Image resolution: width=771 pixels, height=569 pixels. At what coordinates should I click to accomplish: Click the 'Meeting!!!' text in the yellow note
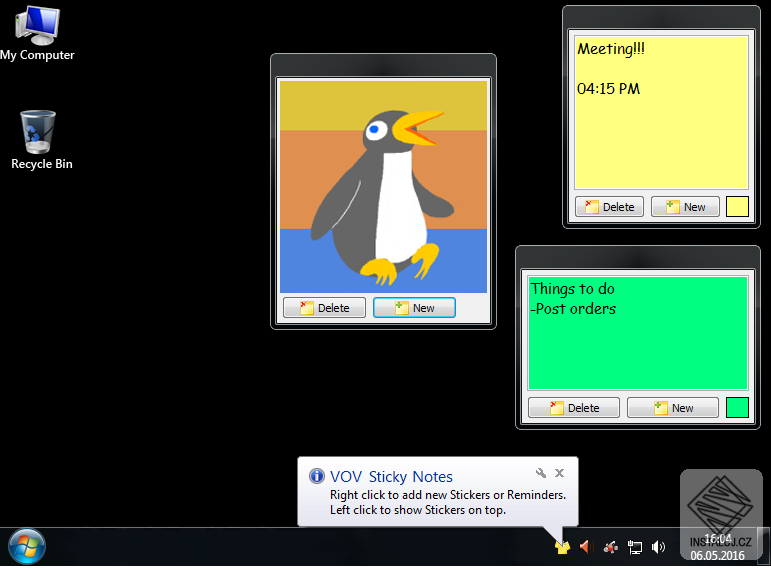(611, 49)
